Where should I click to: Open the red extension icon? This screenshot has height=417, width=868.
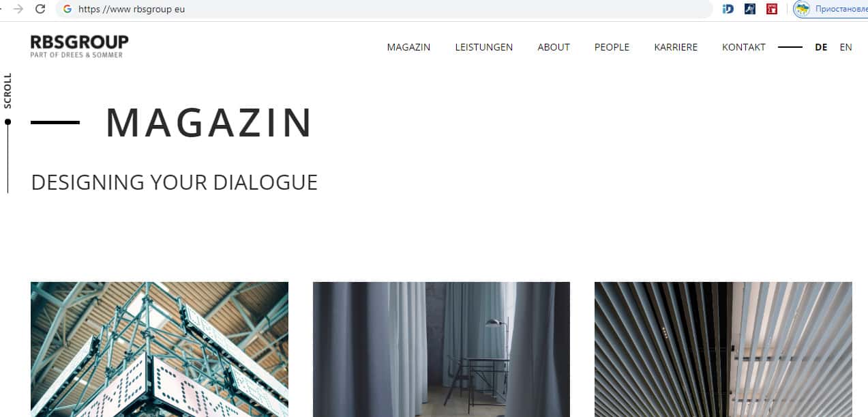tap(772, 9)
